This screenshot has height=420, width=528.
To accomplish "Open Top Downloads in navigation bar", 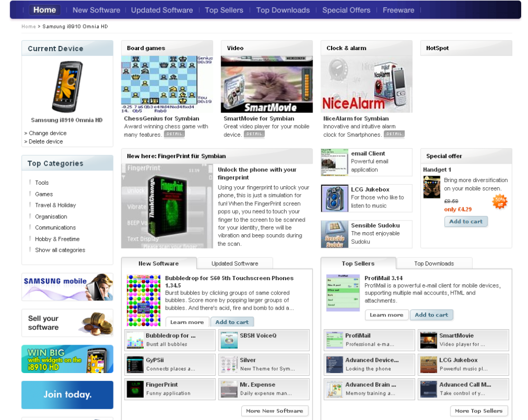I will click(x=283, y=10).
